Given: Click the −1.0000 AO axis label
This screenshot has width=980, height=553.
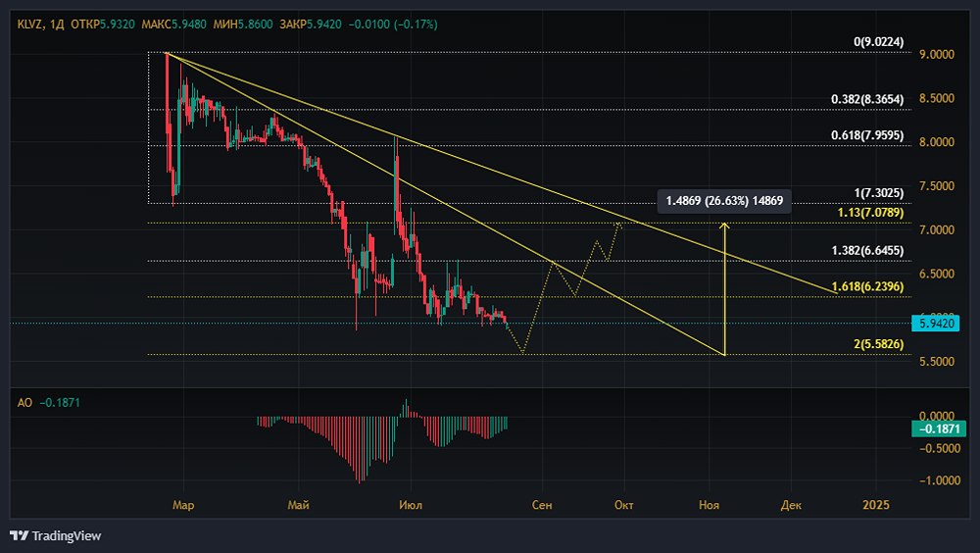Looking at the screenshot, I should 940,480.
